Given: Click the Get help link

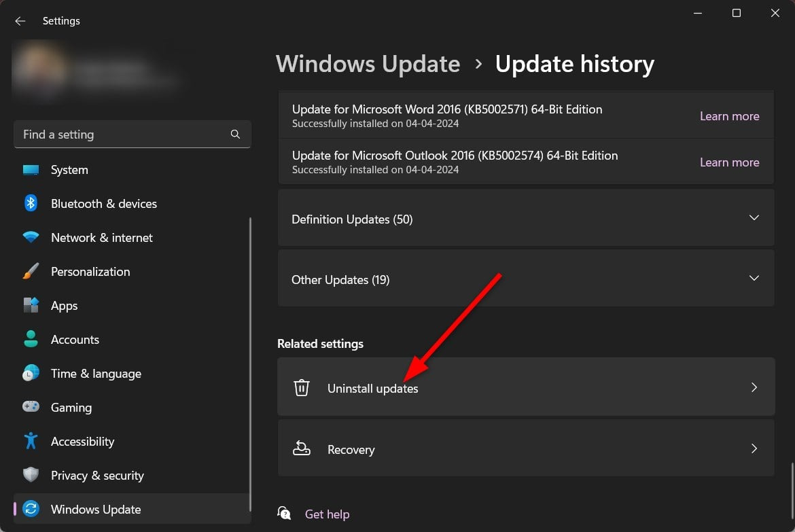Looking at the screenshot, I should click(327, 514).
